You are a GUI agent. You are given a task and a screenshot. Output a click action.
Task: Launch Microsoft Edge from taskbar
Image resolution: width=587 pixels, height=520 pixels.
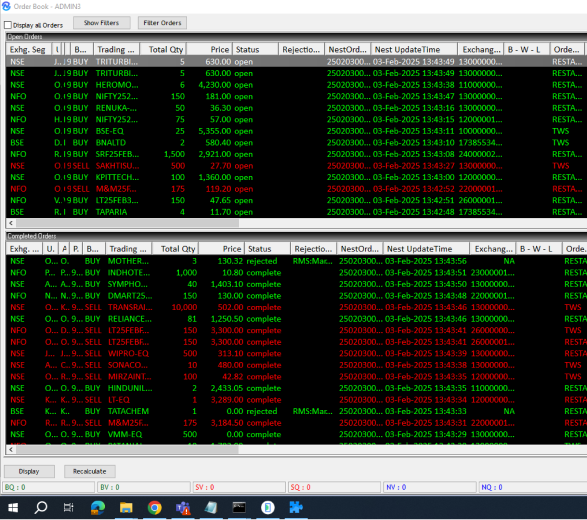click(98, 508)
